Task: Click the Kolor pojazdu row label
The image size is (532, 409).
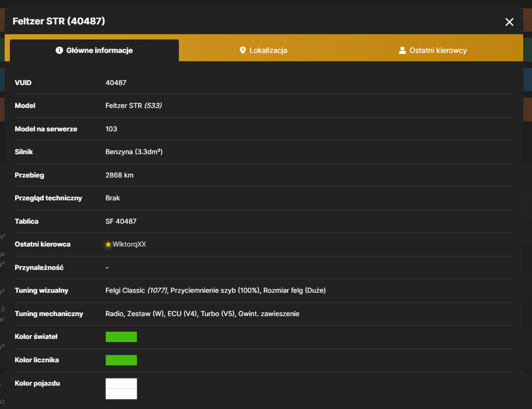Action: pos(37,383)
